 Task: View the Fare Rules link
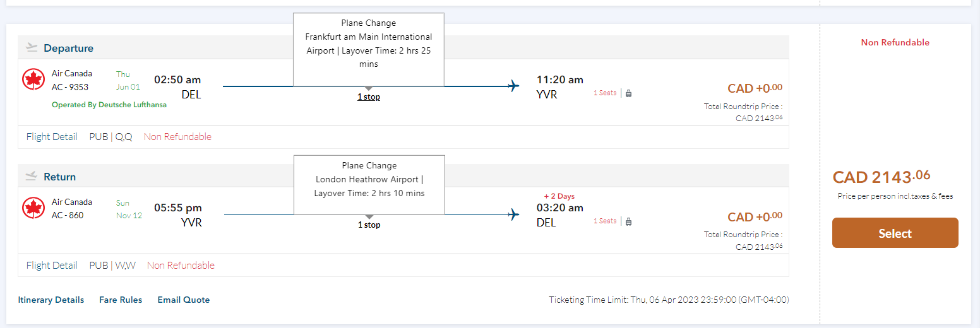pyautogui.click(x=121, y=300)
